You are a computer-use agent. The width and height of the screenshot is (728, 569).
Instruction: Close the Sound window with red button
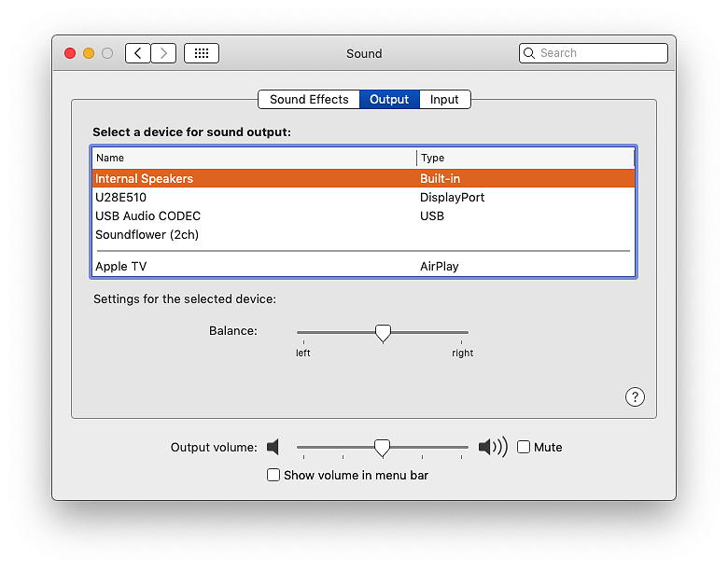(70, 53)
